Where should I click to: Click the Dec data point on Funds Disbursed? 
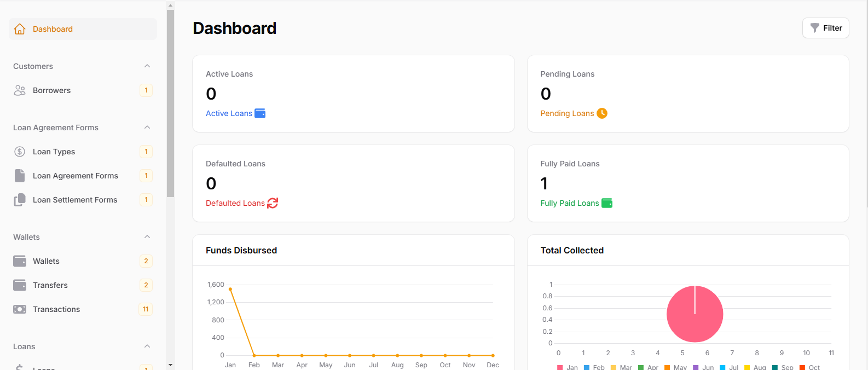tap(493, 355)
